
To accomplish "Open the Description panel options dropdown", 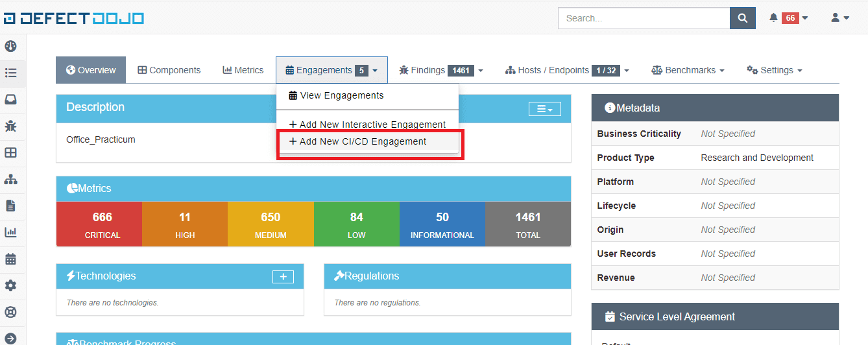I will click(544, 110).
